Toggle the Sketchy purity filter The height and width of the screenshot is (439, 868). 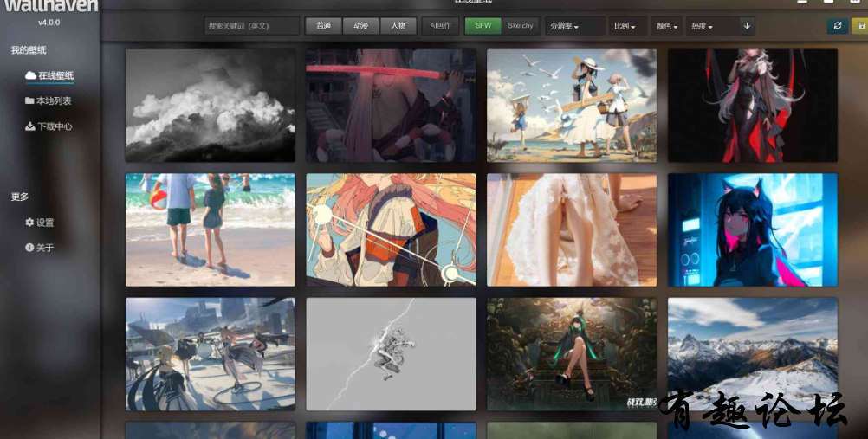521,26
